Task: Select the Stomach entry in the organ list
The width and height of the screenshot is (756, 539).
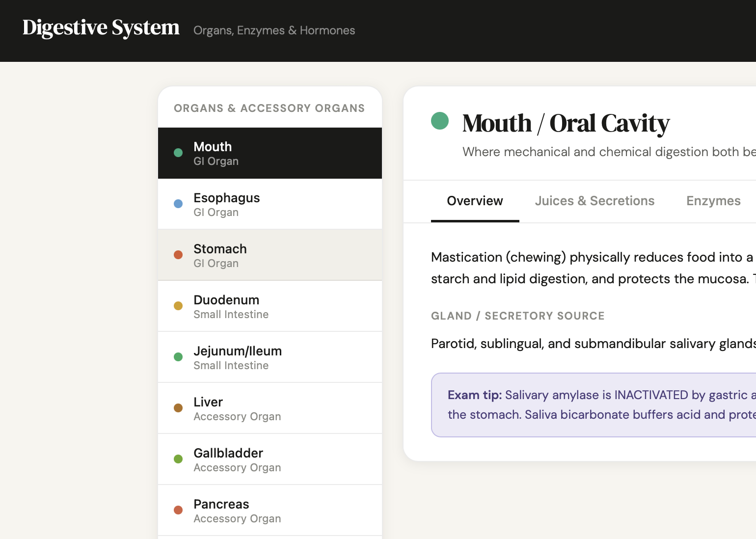Action: click(270, 255)
